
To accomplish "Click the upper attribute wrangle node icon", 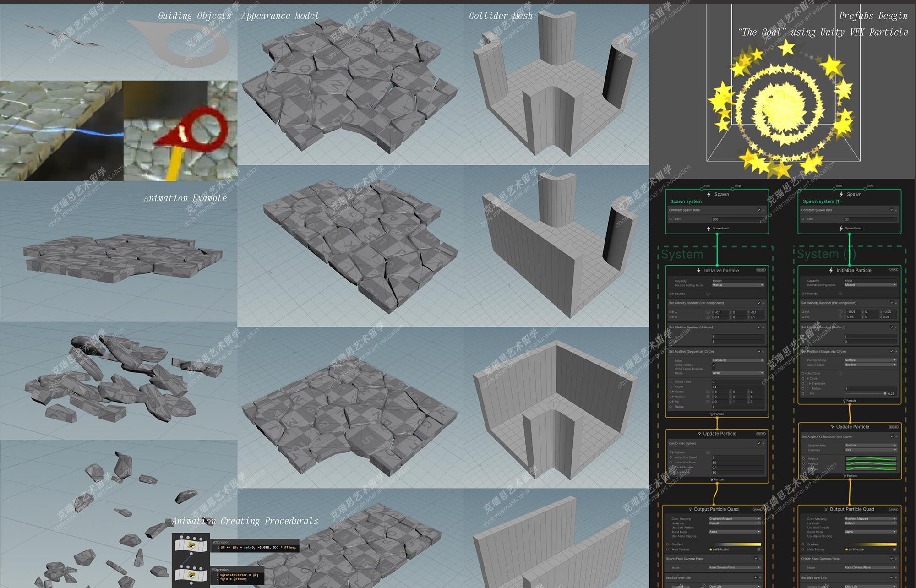I will click(191, 545).
